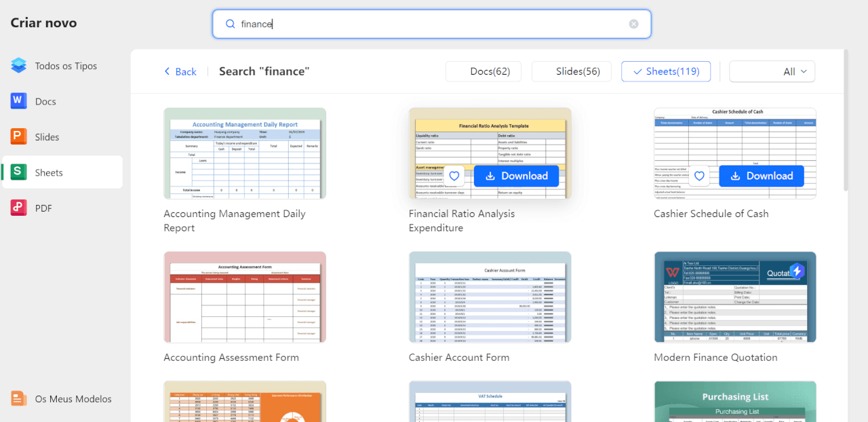Image resolution: width=868 pixels, height=422 pixels.
Task: Open Cashier Account Form thumbnail
Action: tap(490, 297)
